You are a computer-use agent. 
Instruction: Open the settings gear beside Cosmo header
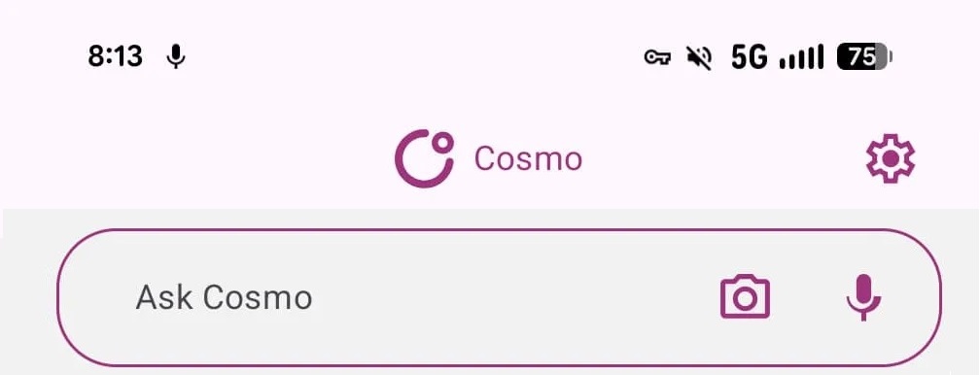[890, 158]
